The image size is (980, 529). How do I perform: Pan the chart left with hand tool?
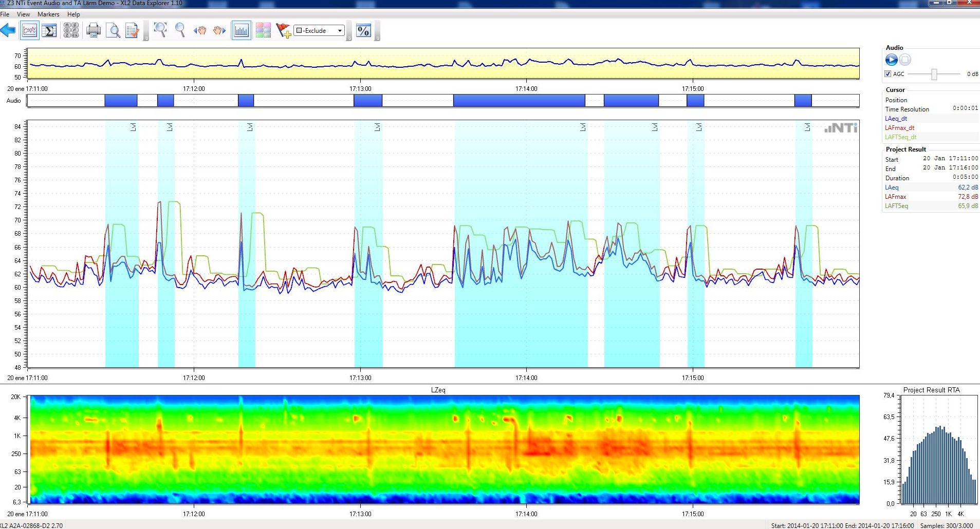pyautogui.click(x=200, y=31)
